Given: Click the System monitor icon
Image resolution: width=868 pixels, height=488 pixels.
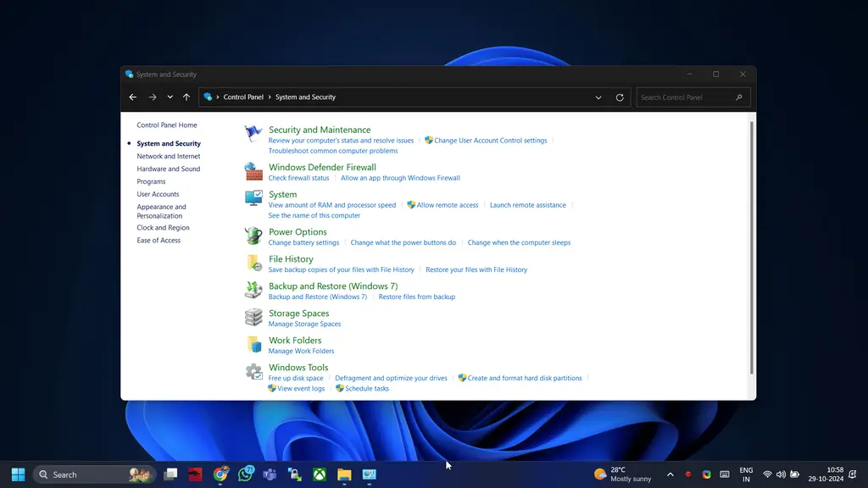Looking at the screenshot, I should [253, 198].
